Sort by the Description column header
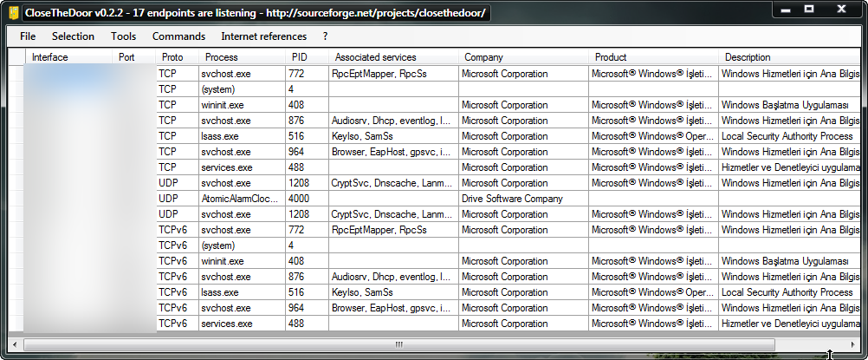Image resolution: width=868 pixels, height=360 pixels. click(x=790, y=57)
